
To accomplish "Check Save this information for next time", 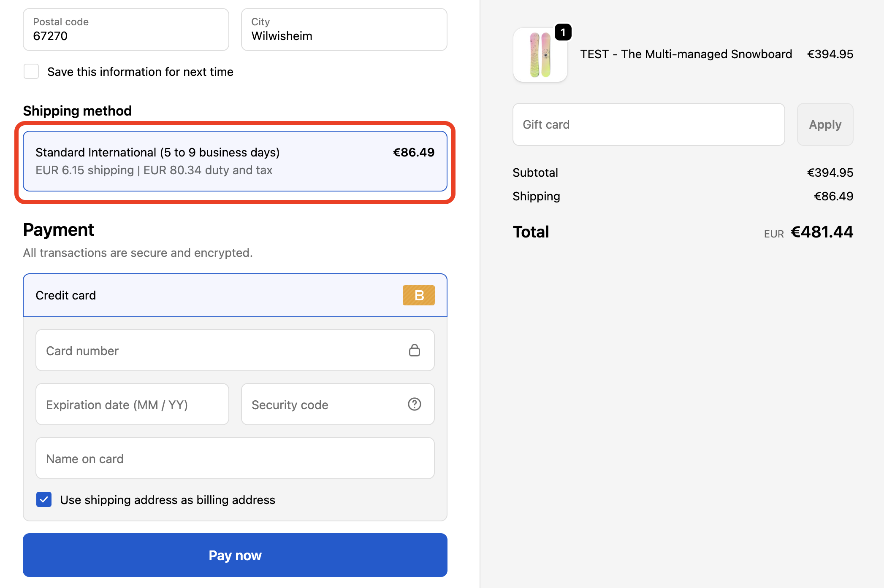I will (31, 72).
